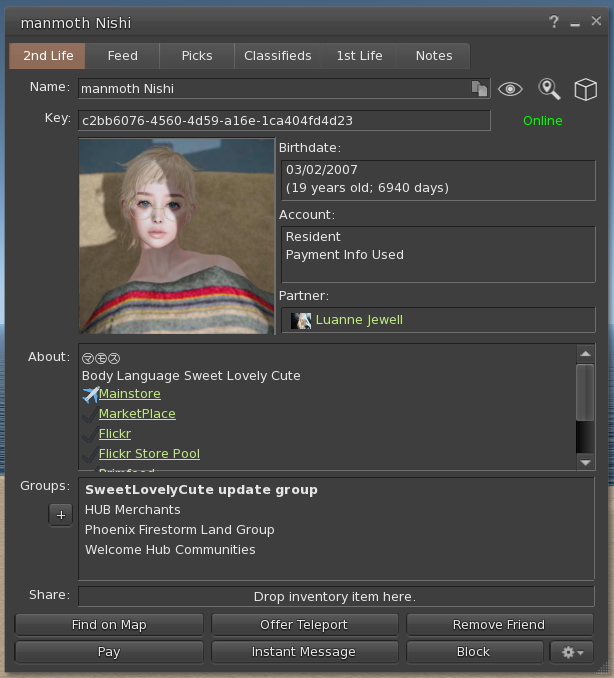Click the plus button under Groups
The height and width of the screenshot is (678, 614).
[x=61, y=515]
